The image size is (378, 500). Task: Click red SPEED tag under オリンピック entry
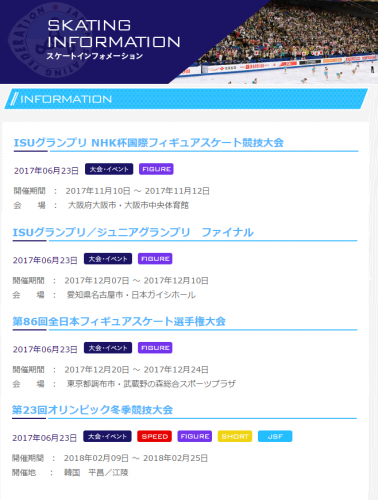[155, 436]
